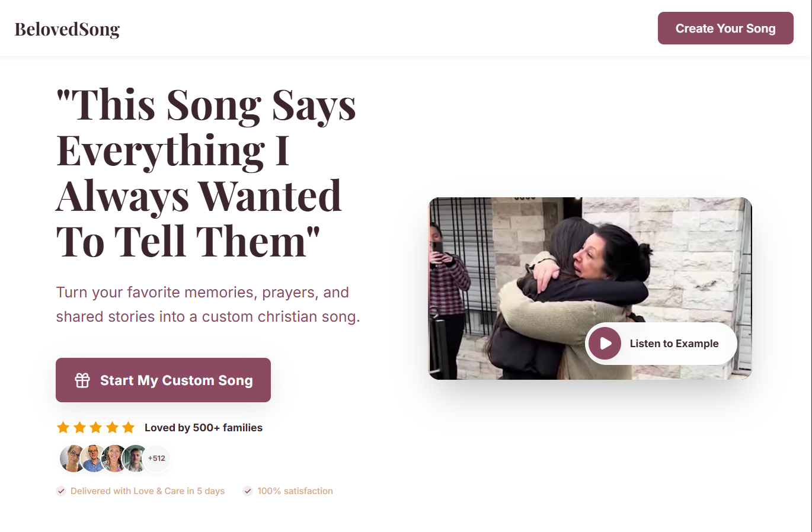The width and height of the screenshot is (812, 532).
Task: Expand the '+512' avatar count badge
Action: 156,458
